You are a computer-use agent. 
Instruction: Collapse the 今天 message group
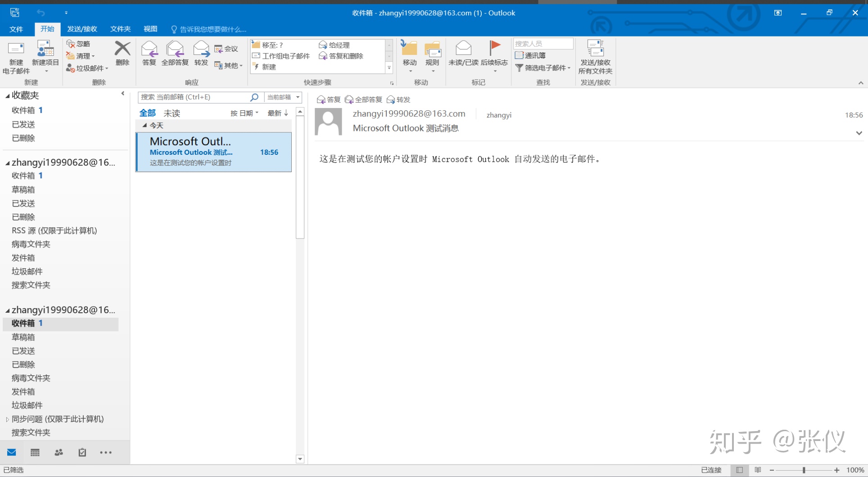click(145, 126)
